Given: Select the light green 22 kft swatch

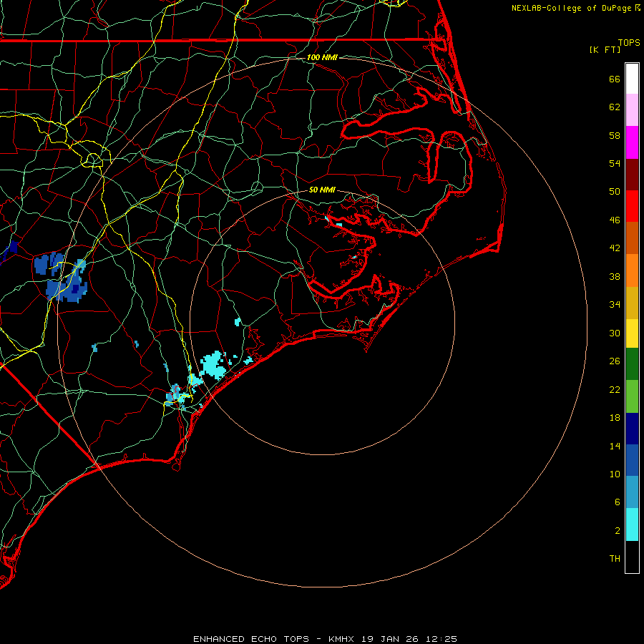Looking at the screenshot, I should [632, 396].
